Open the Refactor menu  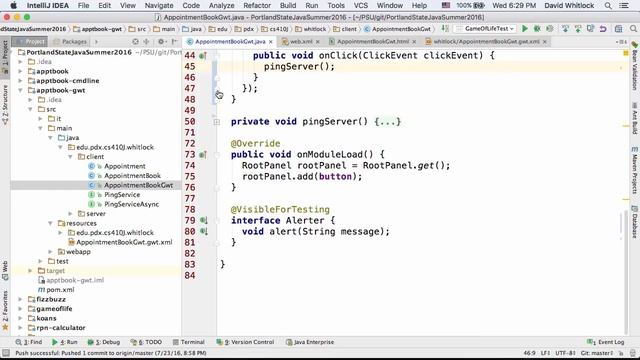[x=257, y=6]
